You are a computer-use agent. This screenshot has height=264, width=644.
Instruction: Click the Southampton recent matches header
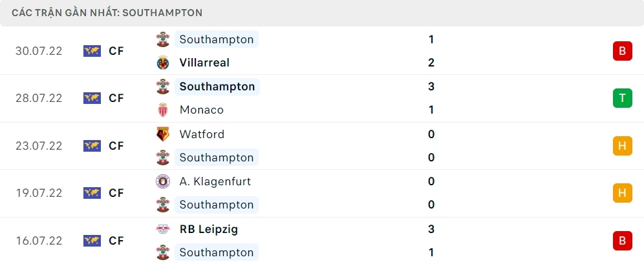[107, 12]
